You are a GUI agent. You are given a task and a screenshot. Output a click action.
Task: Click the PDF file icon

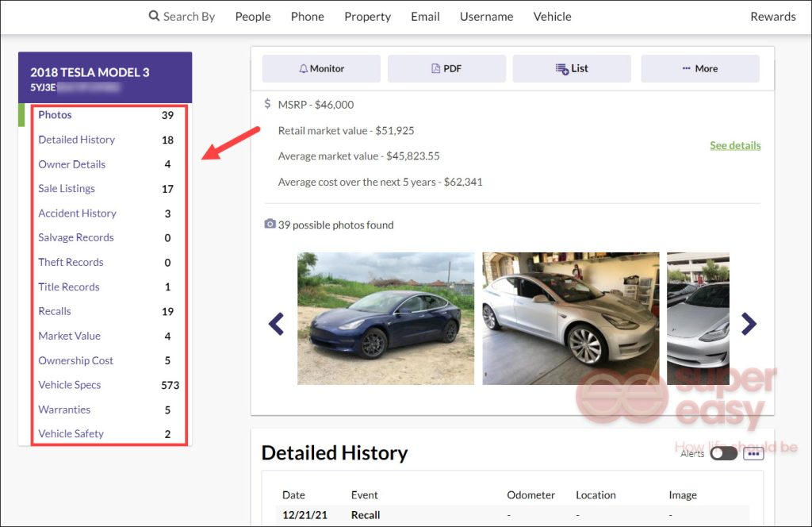point(436,68)
